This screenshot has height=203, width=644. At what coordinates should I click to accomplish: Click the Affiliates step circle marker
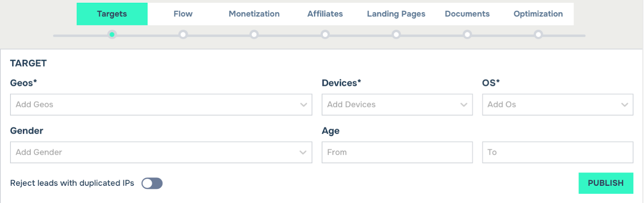point(325,35)
